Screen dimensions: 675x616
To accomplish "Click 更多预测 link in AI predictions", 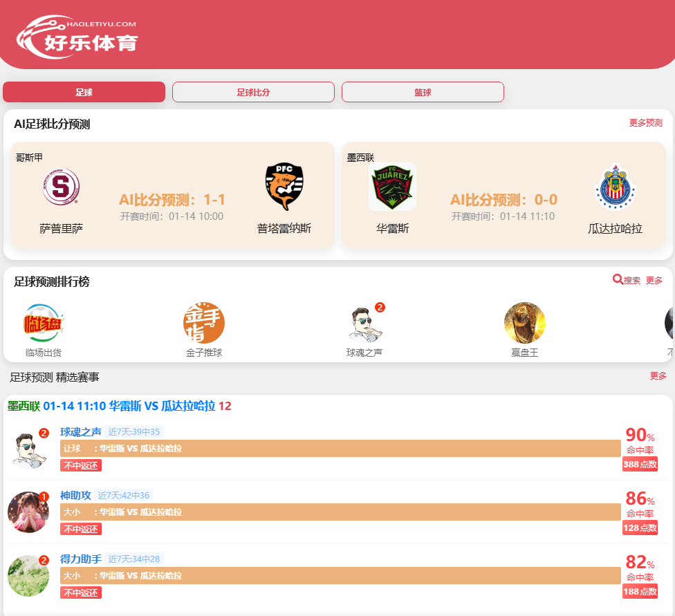I will [645, 123].
